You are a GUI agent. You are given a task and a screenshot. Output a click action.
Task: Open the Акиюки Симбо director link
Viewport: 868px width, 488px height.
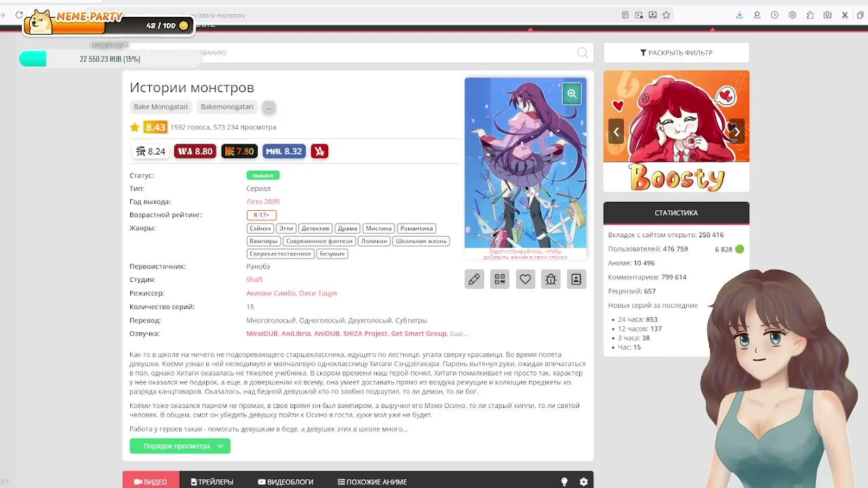[x=271, y=293]
